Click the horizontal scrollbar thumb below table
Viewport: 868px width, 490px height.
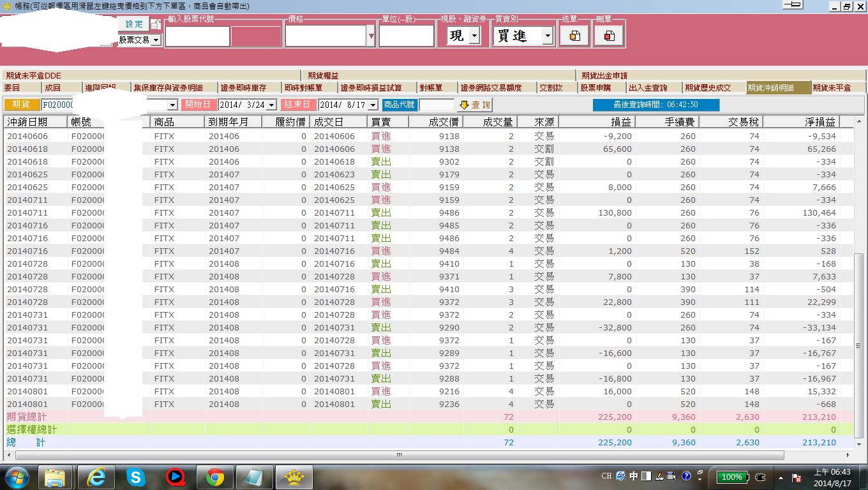click(x=399, y=455)
